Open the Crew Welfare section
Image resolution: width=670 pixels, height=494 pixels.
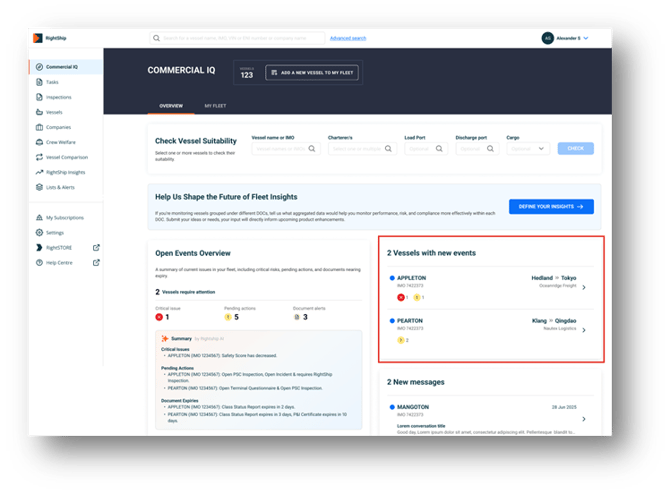[x=60, y=142]
